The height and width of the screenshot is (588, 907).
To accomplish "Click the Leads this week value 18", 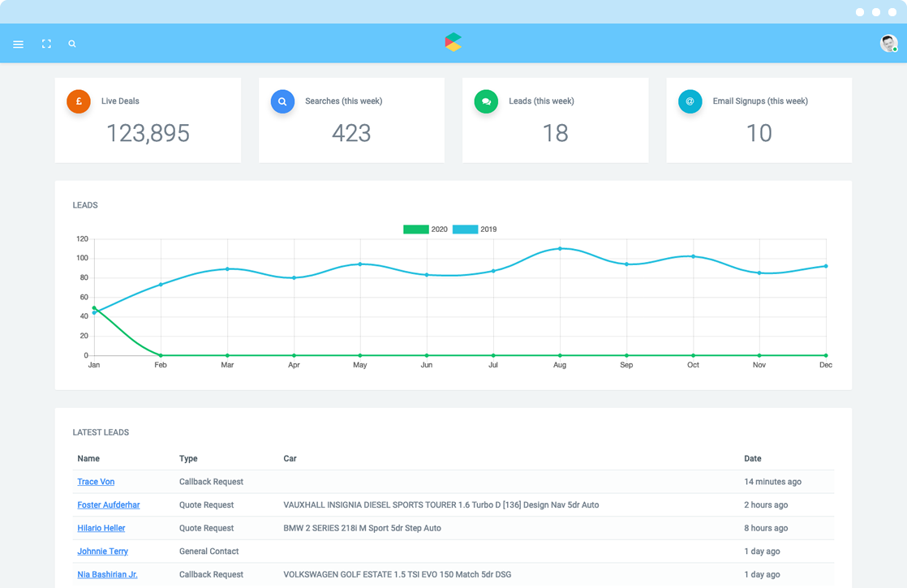I will coord(555,134).
